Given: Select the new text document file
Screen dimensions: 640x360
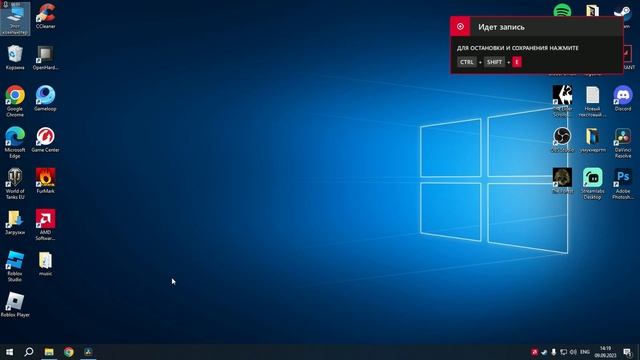Looking at the screenshot, I should (592, 101).
